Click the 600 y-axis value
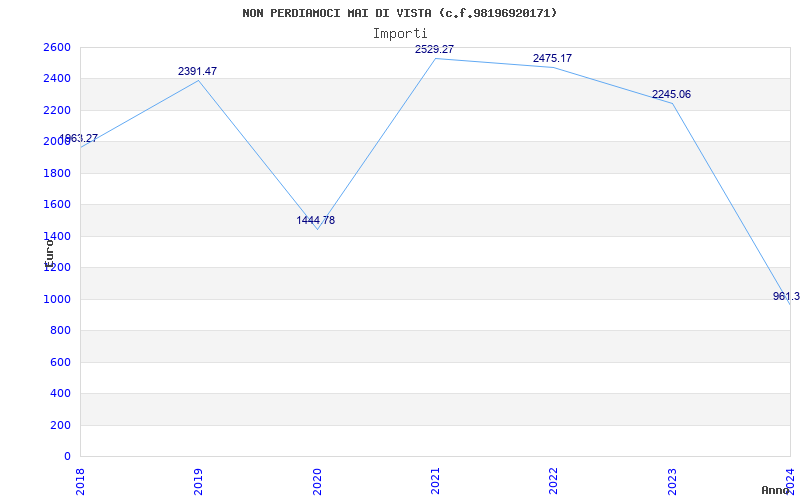Screen dimensions: 800x500 click(60, 362)
